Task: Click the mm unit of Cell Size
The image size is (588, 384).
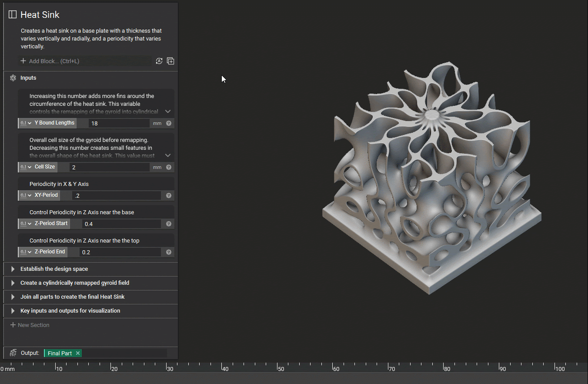Action: click(157, 167)
